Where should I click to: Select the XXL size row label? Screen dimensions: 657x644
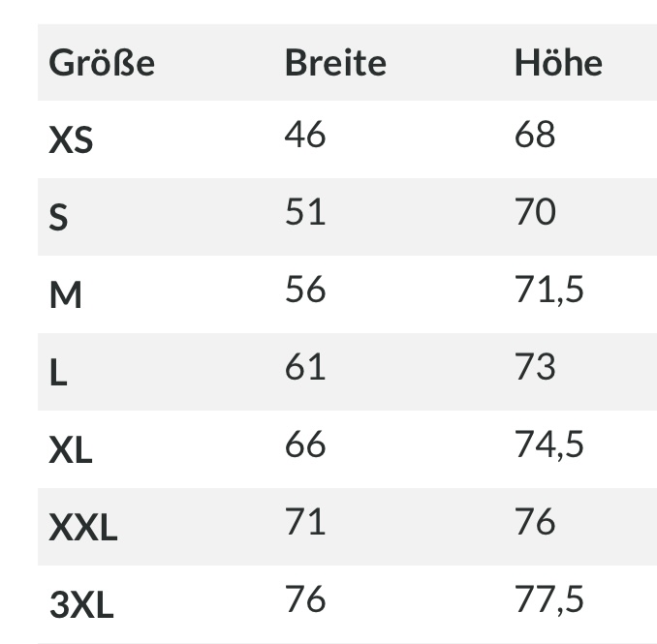[x=82, y=529]
